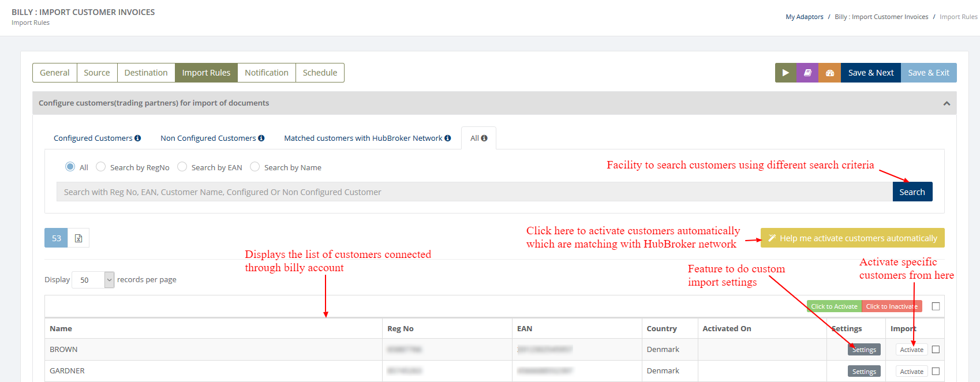The width and height of the screenshot is (980, 382).
Task: Activate the GARDNER customer
Action: 911,372
